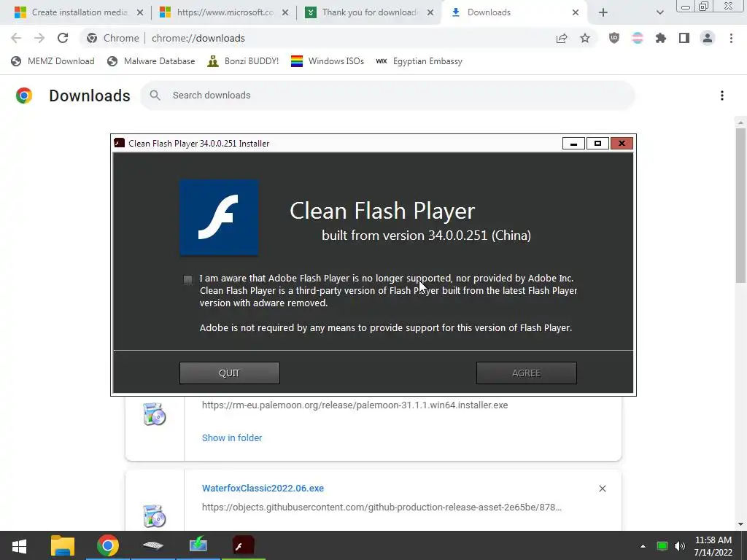This screenshot has width=747, height=560.
Task: Click the palemoon installer file icon
Action: (155, 413)
